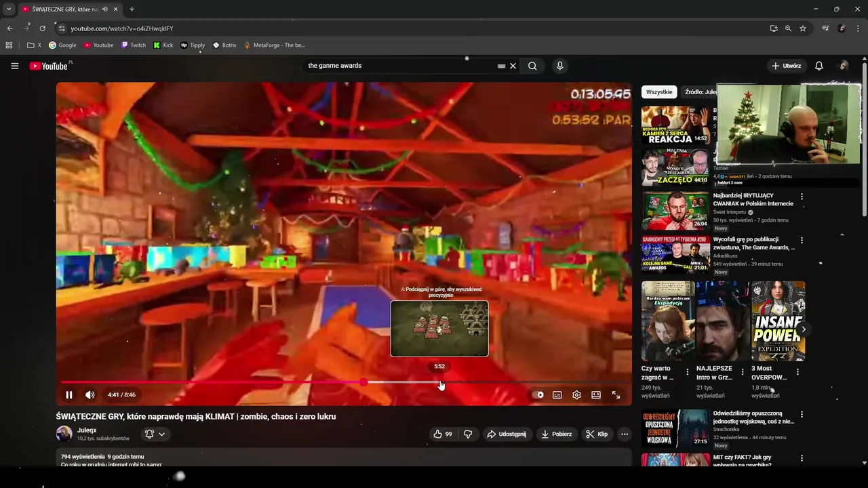The width and height of the screenshot is (868, 488).
Task: Clear the search box with X
Action: click(x=513, y=66)
